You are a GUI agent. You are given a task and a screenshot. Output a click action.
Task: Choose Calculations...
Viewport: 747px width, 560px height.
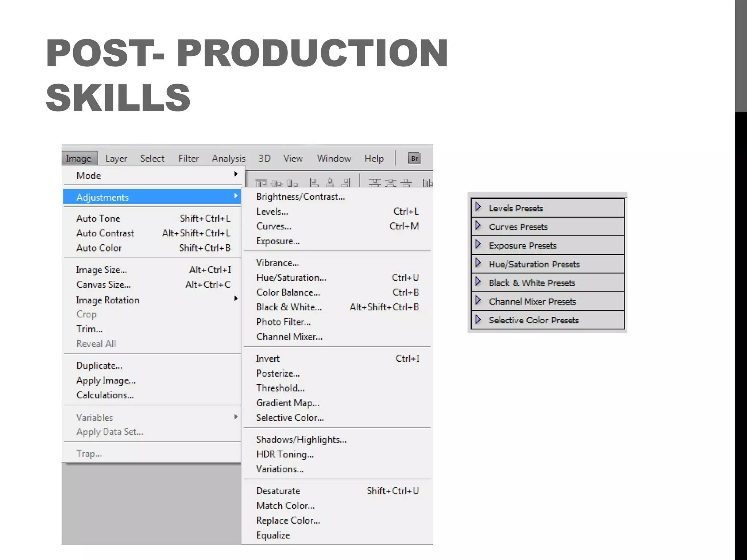152,395
